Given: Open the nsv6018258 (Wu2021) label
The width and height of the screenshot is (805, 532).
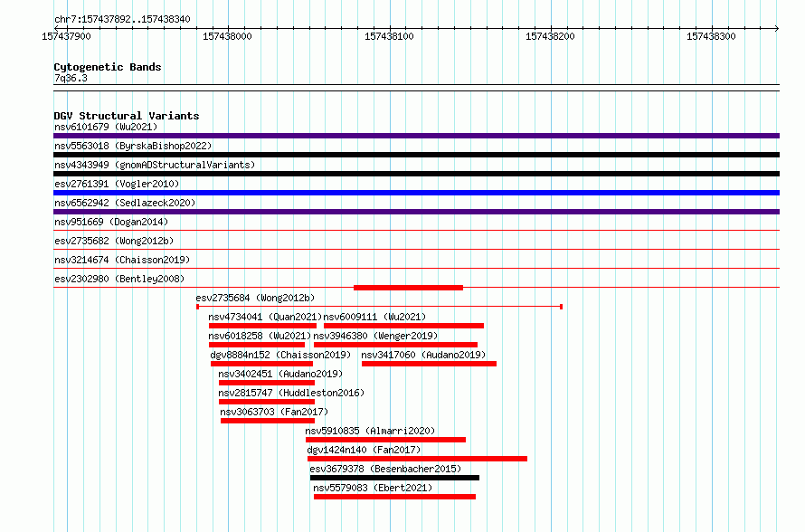Looking at the screenshot, I should click(x=260, y=336).
